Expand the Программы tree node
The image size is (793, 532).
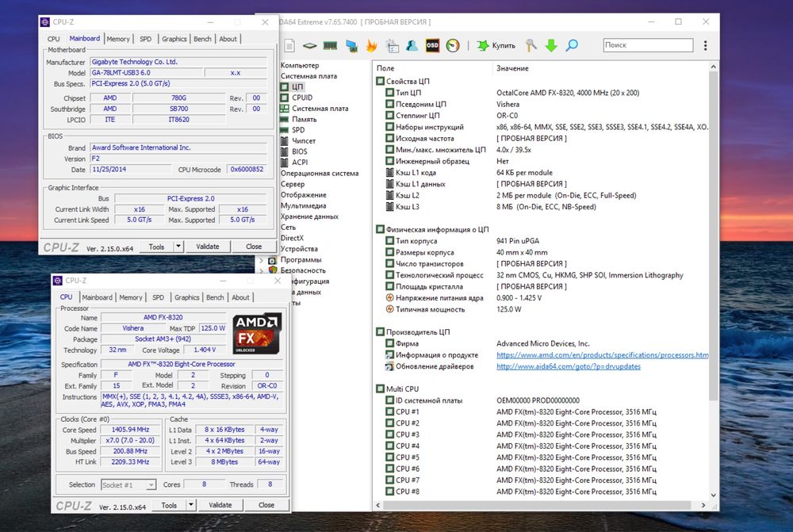tap(262, 260)
